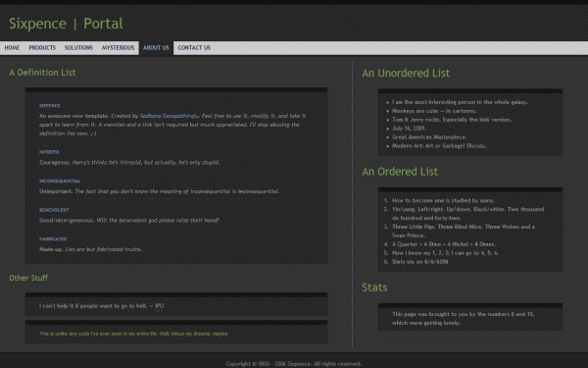Screen dimensions: 588x368
Task: Click 'A Quarter + A Dime' ordered item
Action: coord(443,244)
